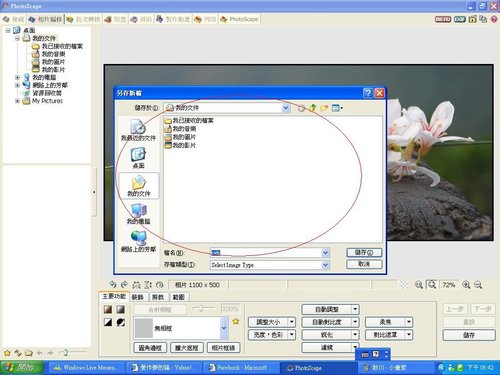Select 我的圖片 folder in file list
500x375 pixels.
coord(180,137)
